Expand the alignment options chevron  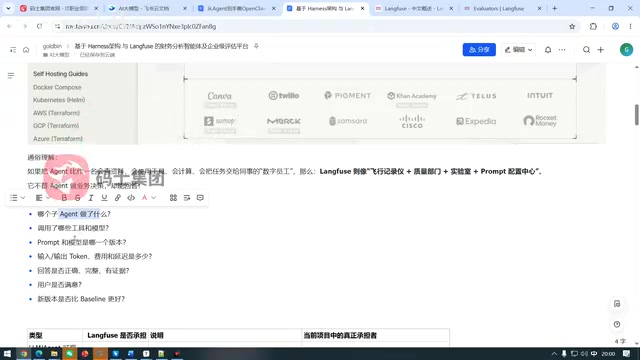(48, 198)
